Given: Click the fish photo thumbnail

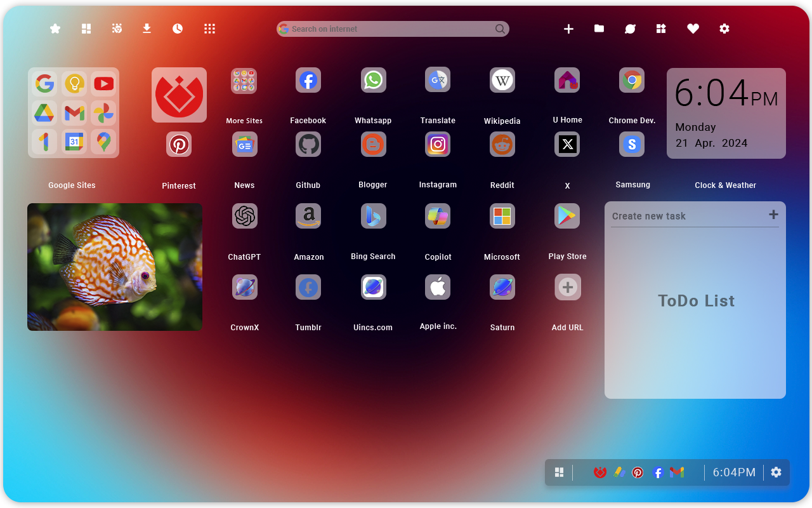Looking at the screenshot, I should coord(114,267).
